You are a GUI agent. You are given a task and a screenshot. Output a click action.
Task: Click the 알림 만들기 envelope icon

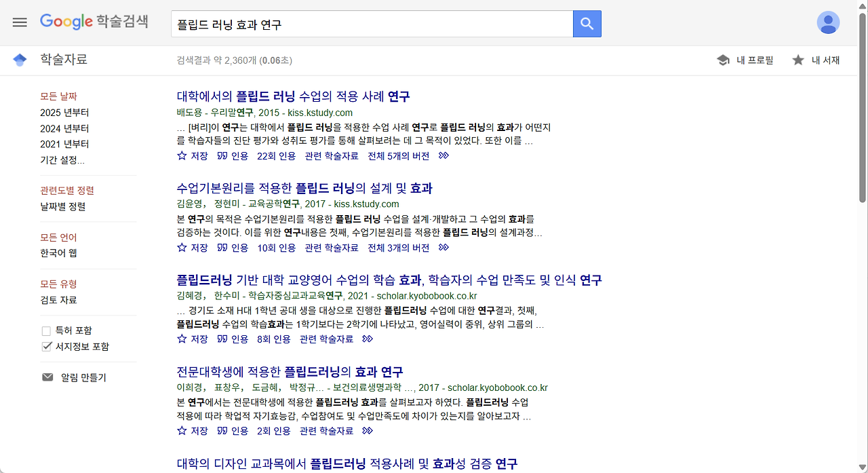[47, 377]
